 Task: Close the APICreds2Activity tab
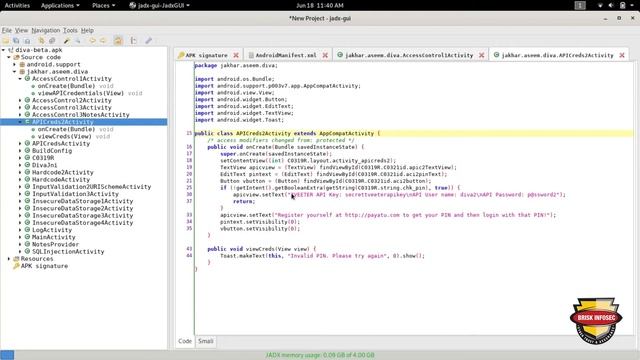click(622, 55)
